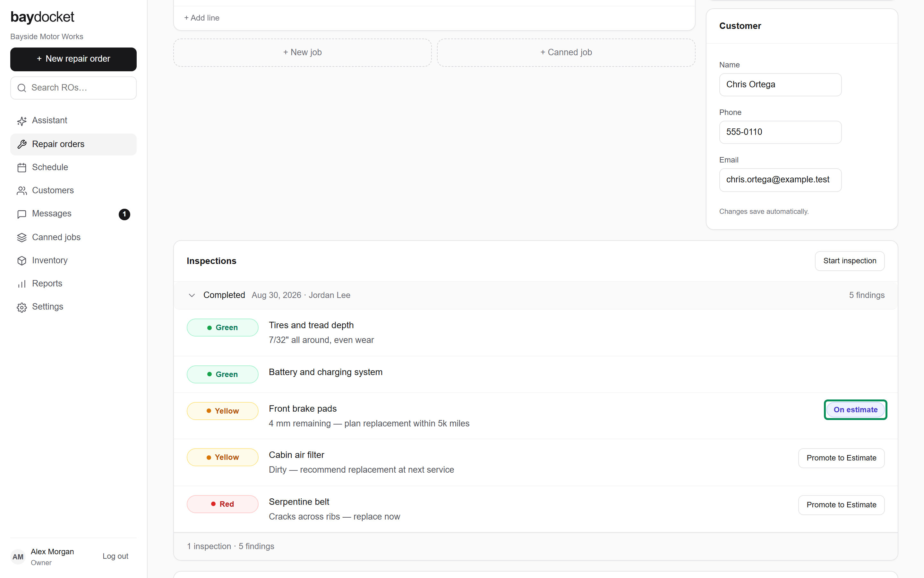Edit the customer Phone field
This screenshot has width=924, height=578.
coord(780,132)
